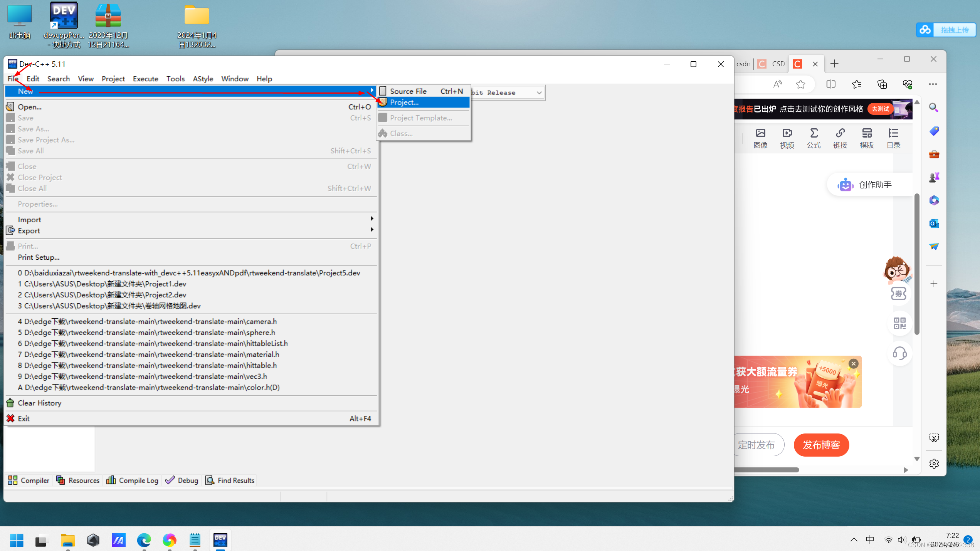Click Project... in New submenu
This screenshot has height=551, width=980.
pos(404,102)
